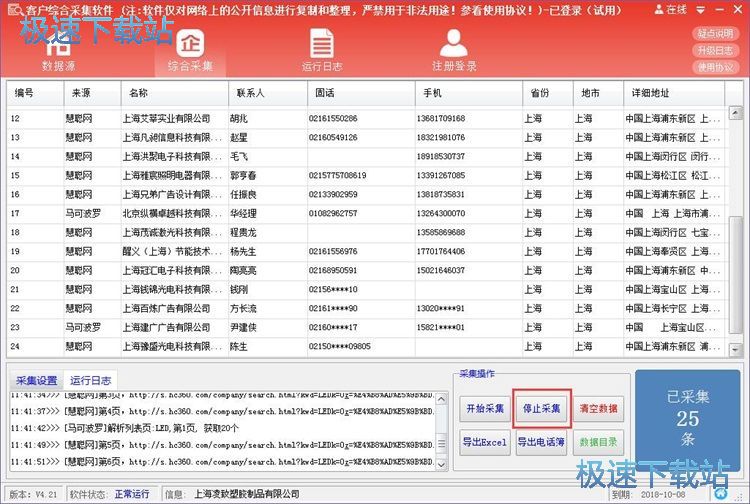This screenshot has height=504, width=750.
Task: Open the title bar dropdown arrow menu
Action: click(x=701, y=10)
